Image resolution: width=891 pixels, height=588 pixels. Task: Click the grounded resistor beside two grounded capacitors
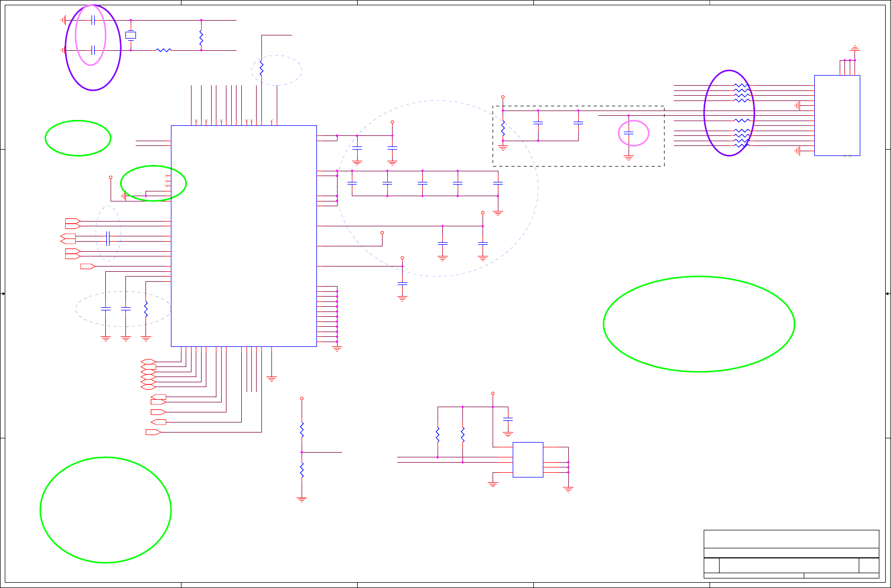pos(146,309)
